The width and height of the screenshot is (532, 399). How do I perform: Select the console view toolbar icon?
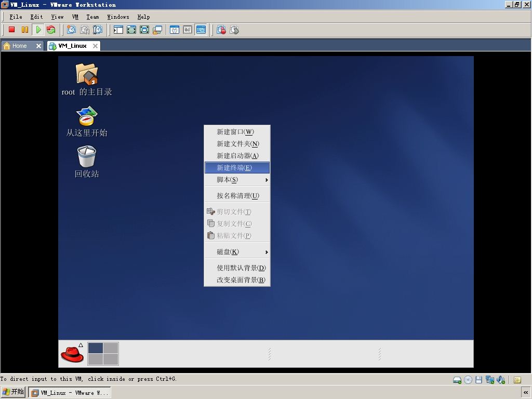pos(201,30)
